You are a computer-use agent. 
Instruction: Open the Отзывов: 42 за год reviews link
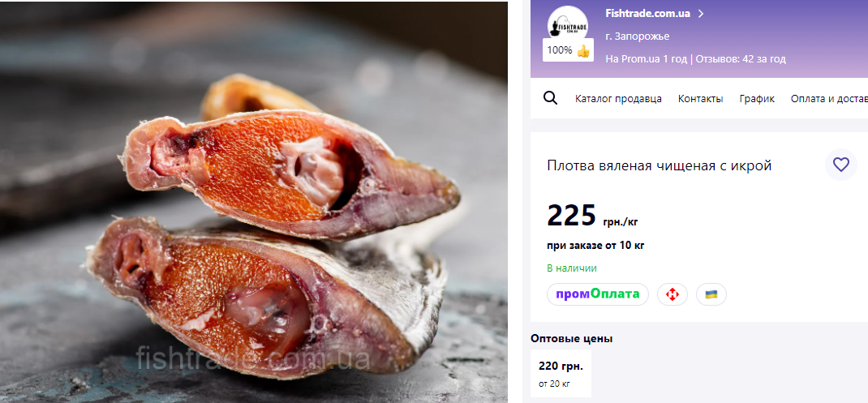(740, 58)
